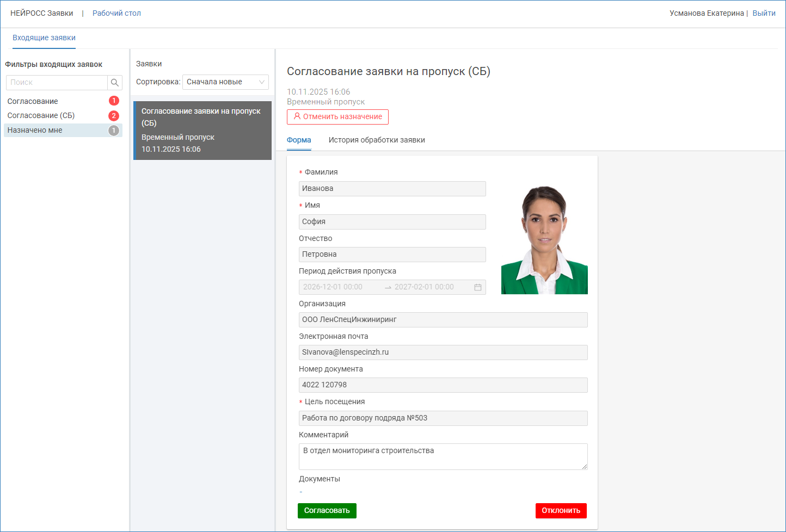786x532 pixels.
Task: Click Отменить назначение button
Action: pyautogui.click(x=337, y=117)
